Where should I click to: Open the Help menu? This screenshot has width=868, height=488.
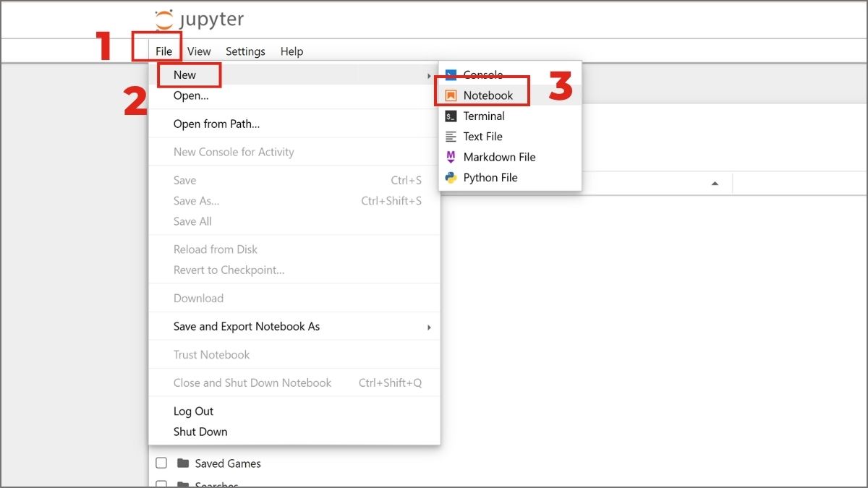292,51
